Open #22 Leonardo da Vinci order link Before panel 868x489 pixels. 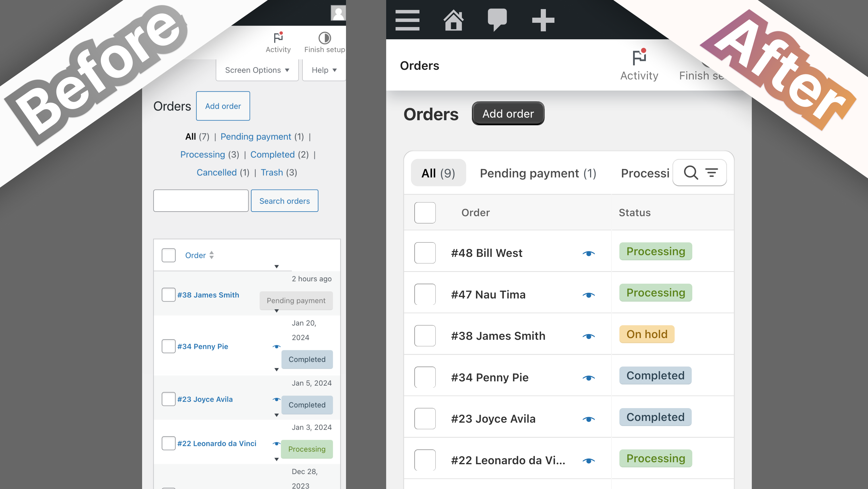217,443
